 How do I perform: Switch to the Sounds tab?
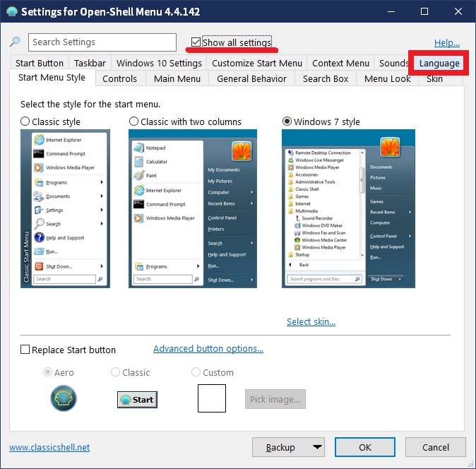(x=393, y=63)
